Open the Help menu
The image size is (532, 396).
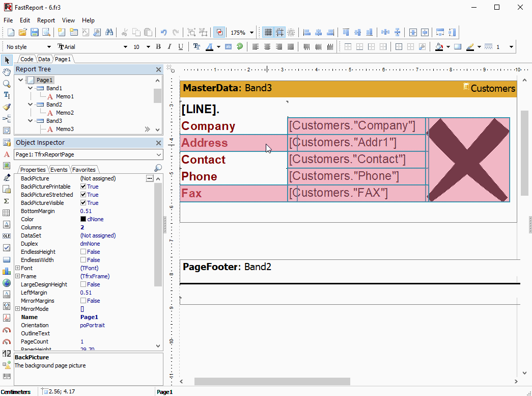click(88, 20)
